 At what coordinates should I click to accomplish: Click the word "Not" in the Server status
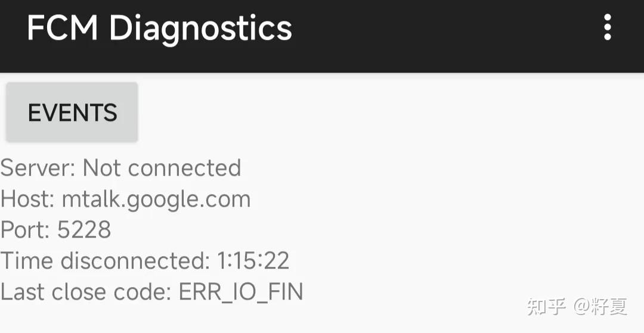[x=102, y=169]
